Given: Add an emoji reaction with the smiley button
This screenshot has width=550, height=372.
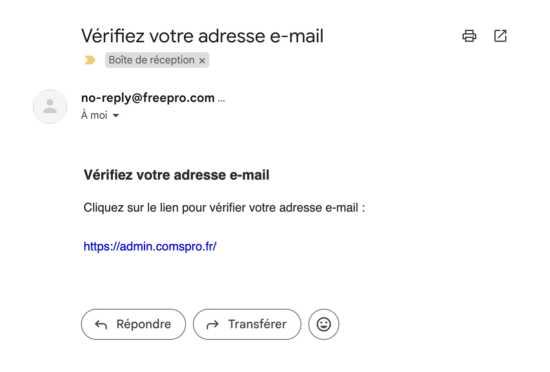Looking at the screenshot, I should (323, 324).
